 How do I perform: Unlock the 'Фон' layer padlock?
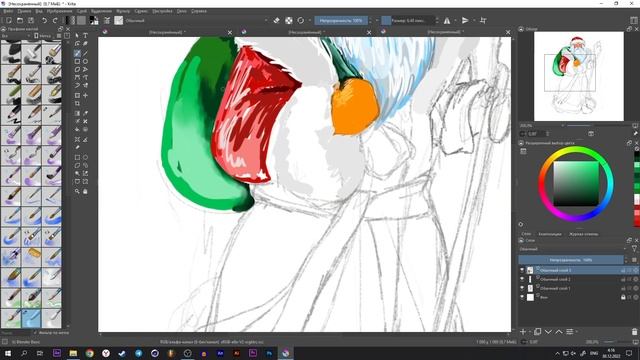(623, 297)
